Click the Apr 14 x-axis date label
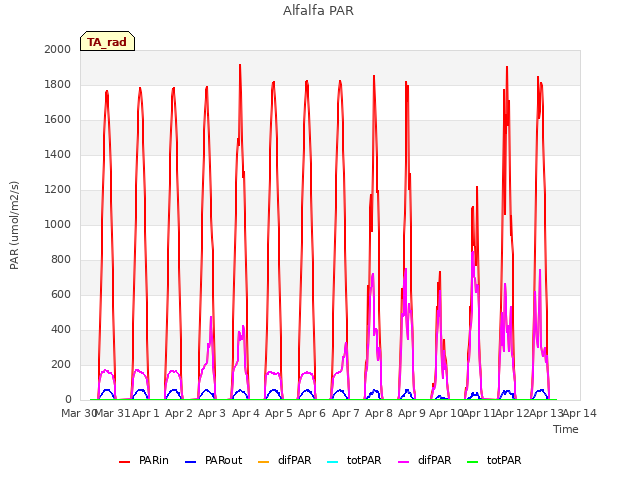Screen dimensions: 640x480 point(580,413)
